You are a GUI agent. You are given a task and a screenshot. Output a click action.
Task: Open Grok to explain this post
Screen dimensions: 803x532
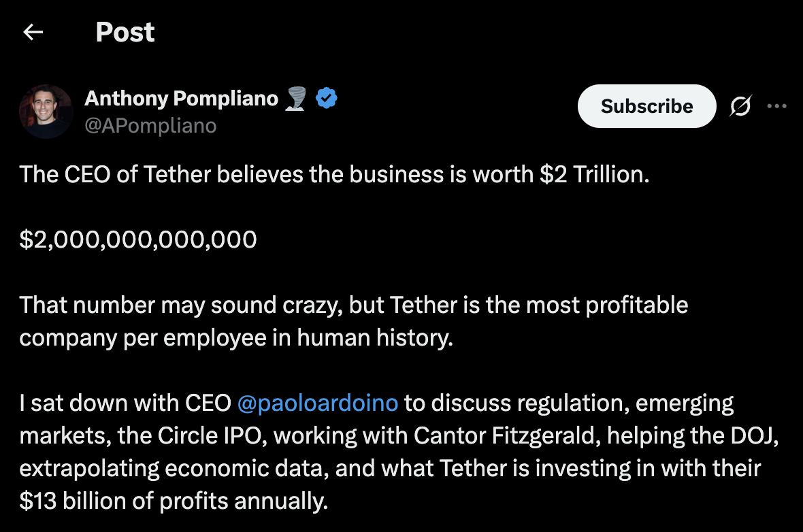click(741, 106)
